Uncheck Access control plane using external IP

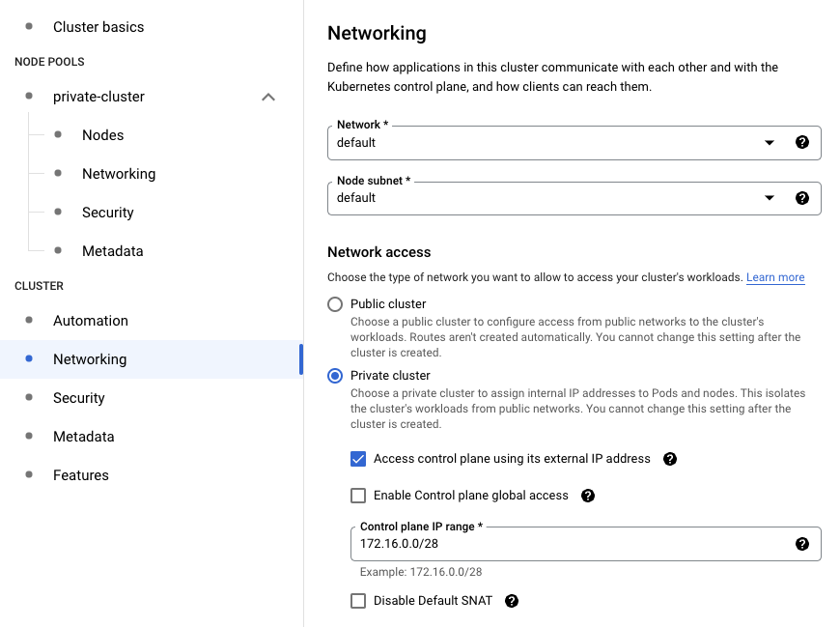click(358, 459)
